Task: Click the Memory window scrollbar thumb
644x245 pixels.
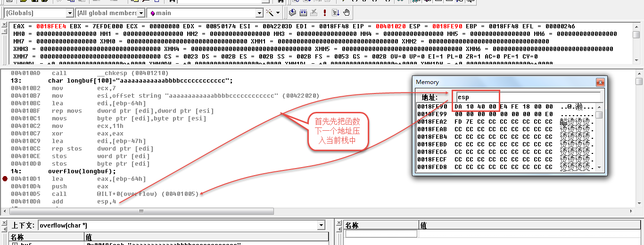Action: point(599,115)
